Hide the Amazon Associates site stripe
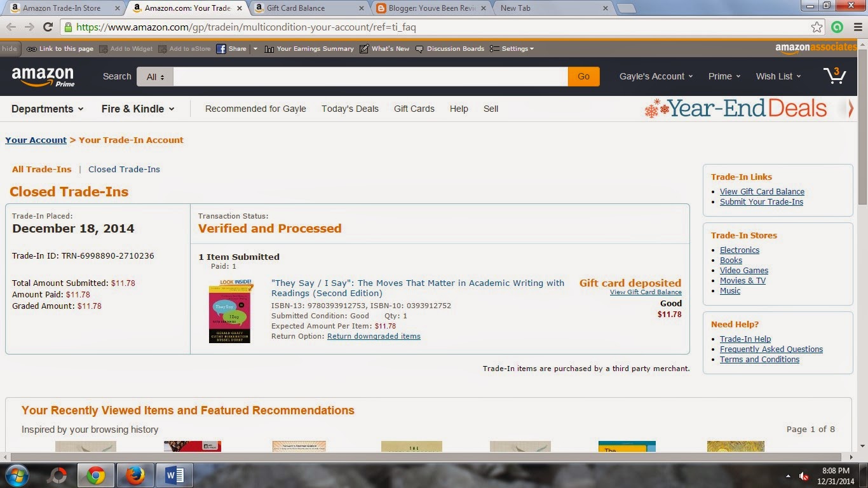Viewport: 868px width, 488px height. click(x=9, y=49)
